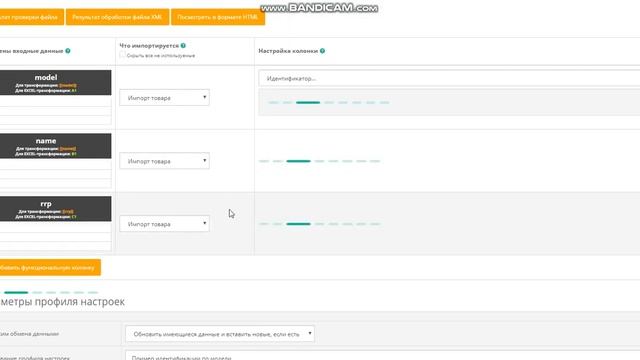The height and width of the screenshot is (360, 640).
Task: Click the 'Идентификатор...' field in model row
Action: [x=449, y=78]
